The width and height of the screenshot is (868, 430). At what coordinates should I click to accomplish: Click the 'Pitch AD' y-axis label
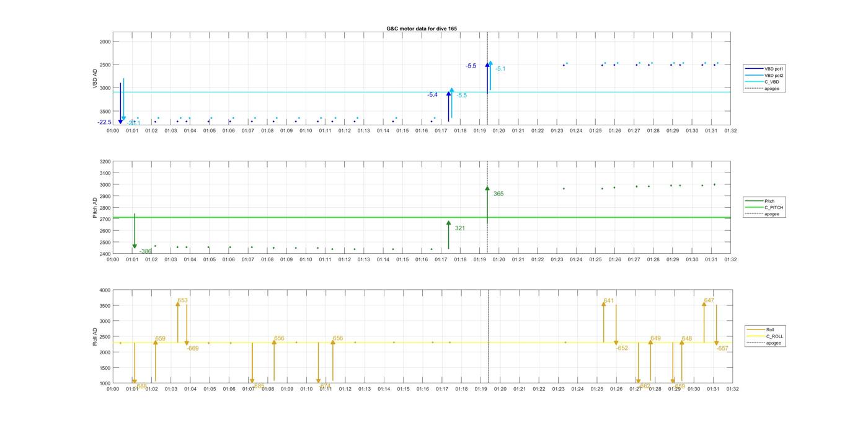(95, 208)
